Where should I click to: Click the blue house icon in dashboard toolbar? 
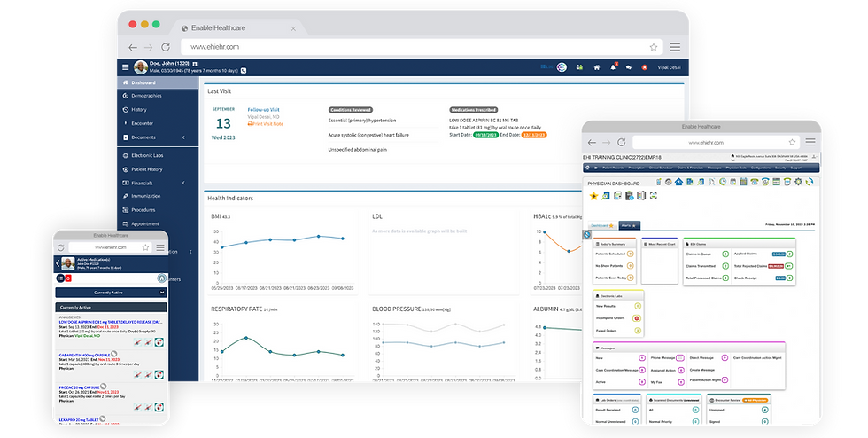(679, 182)
